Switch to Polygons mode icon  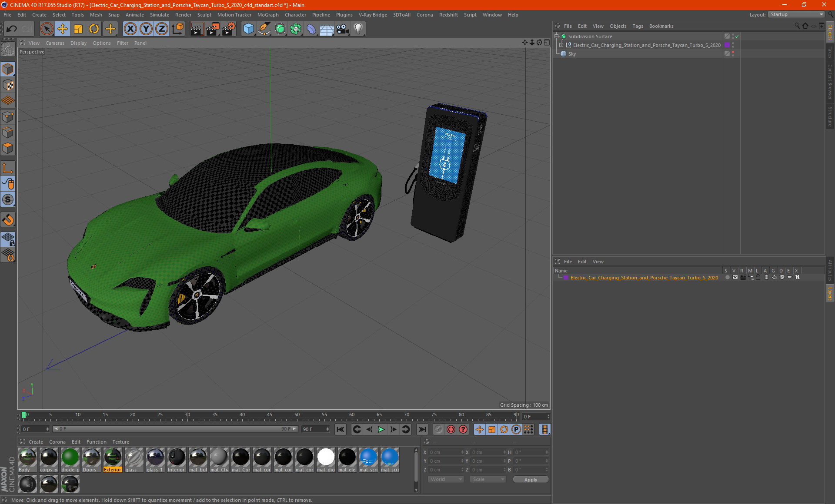[x=8, y=148]
